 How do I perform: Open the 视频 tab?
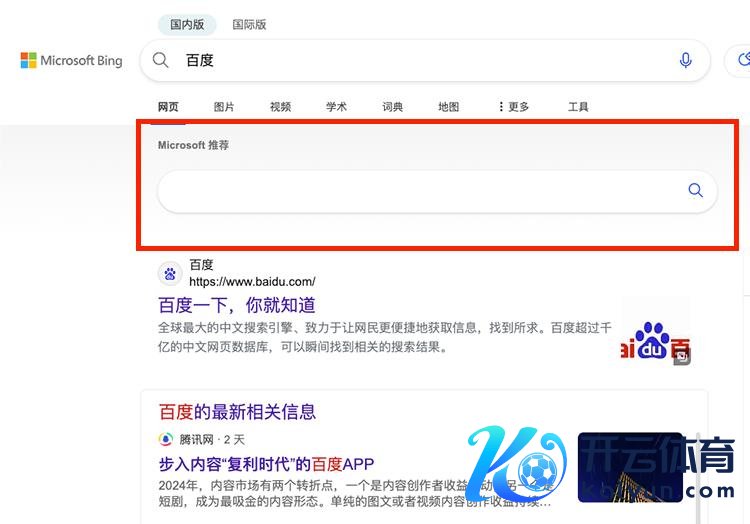[280, 107]
